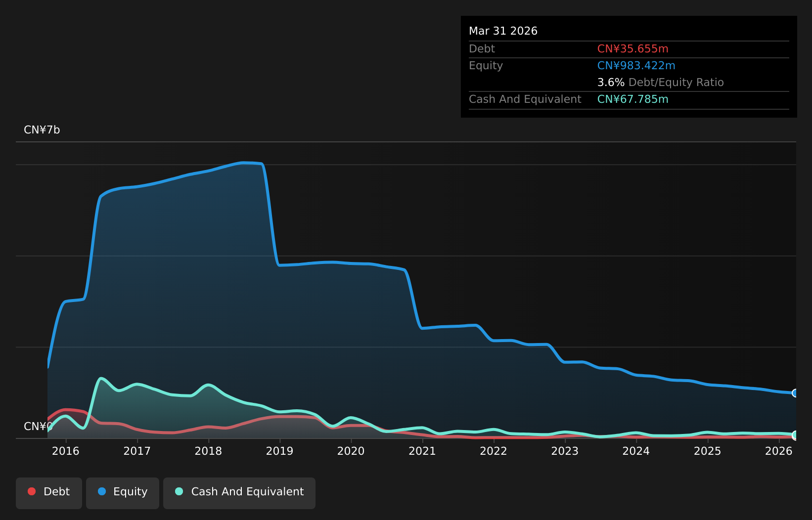The width and height of the screenshot is (812, 520).
Task: Select the 2025 x-axis label
Action: point(708,451)
